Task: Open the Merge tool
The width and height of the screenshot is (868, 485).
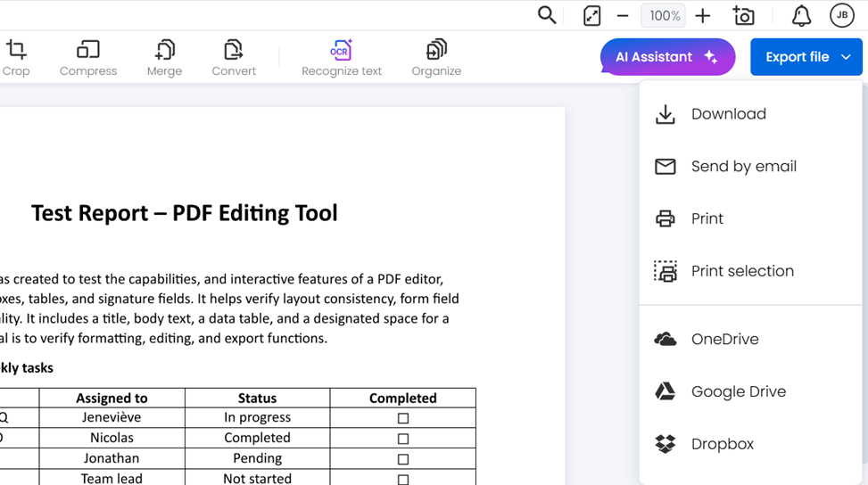Action: (x=164, y=58)
